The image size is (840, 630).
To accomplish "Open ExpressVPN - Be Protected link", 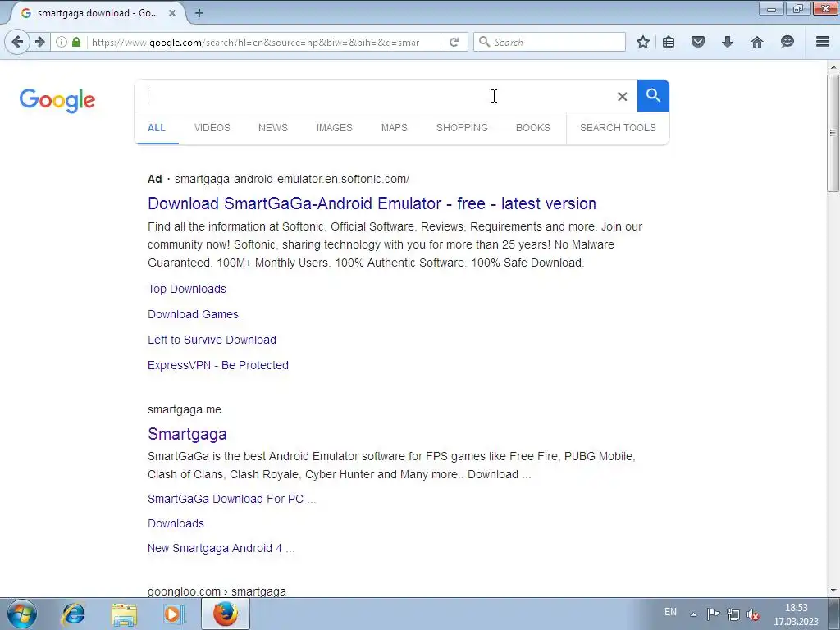I will (218, 365).
